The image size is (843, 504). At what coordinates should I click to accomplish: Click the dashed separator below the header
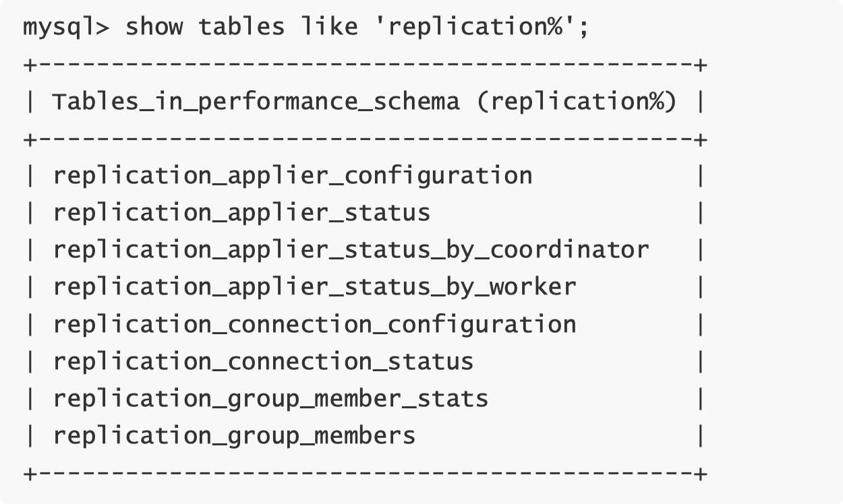coord(364,139)
